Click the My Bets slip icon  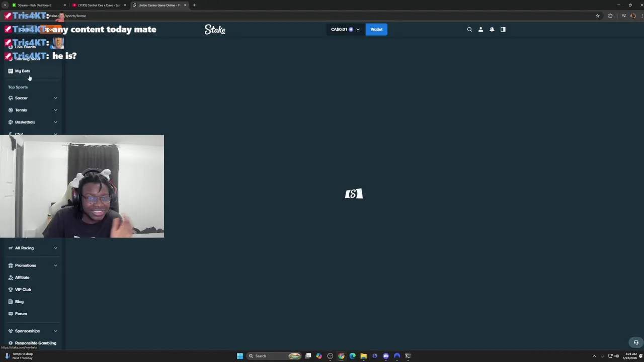11,71
